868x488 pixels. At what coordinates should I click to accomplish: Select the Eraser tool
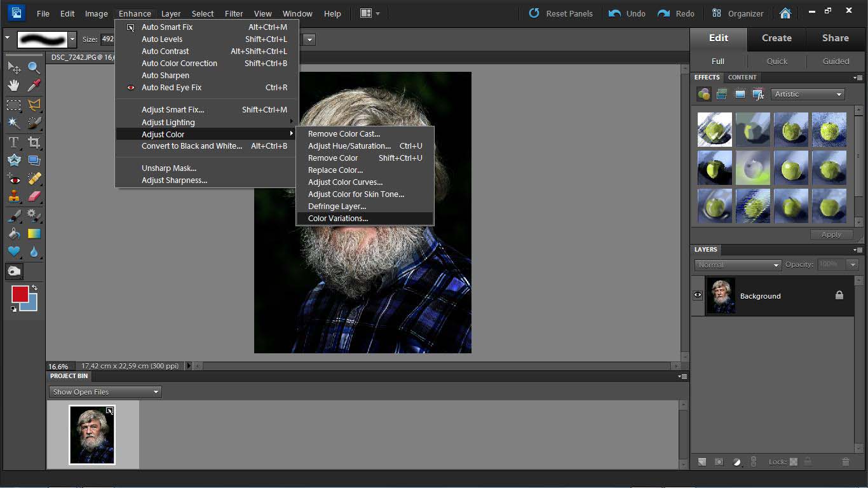point(34,196)
